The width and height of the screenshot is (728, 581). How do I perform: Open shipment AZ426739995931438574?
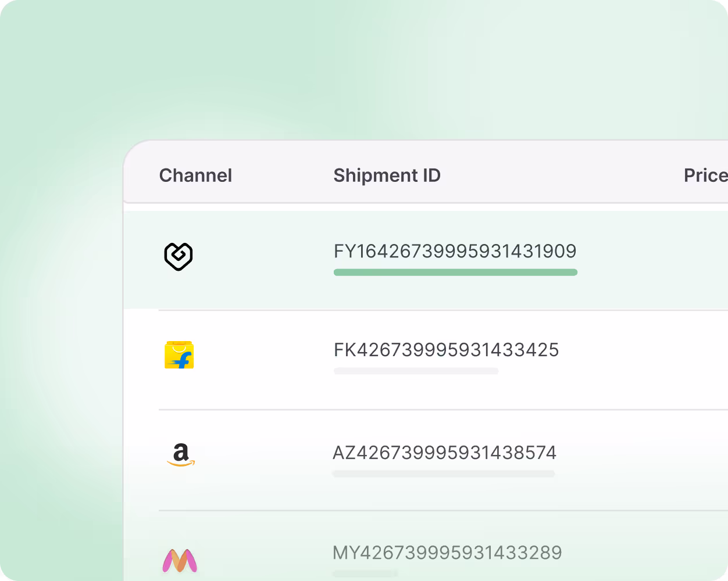(x=444, y=453)
